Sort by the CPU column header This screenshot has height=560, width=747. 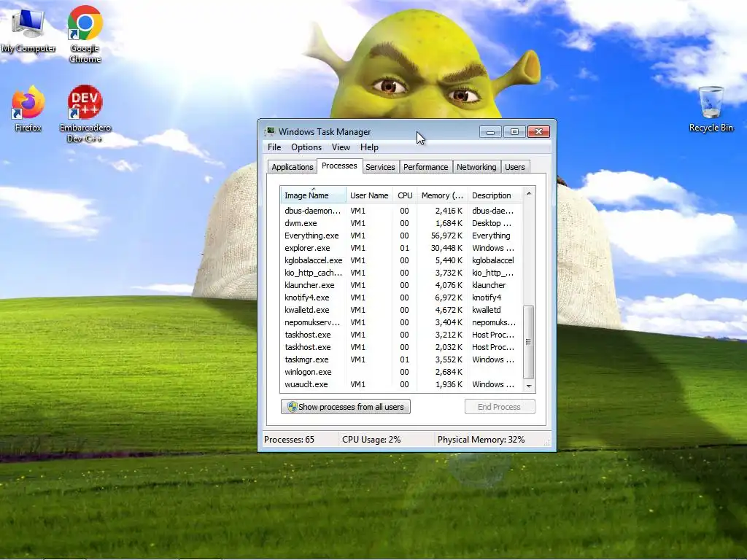coord(405,195)
